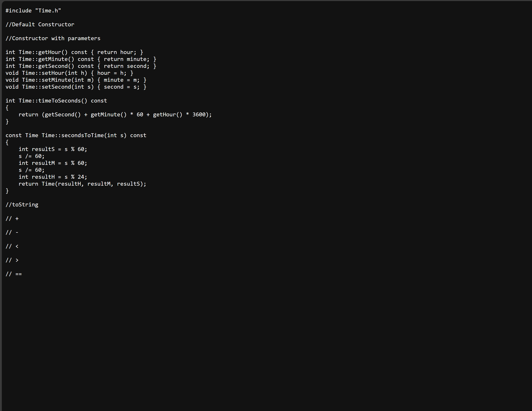Click the getMinute() function definition line
Viewport: 532px width, 411px height.
click(x=81, y=59)
